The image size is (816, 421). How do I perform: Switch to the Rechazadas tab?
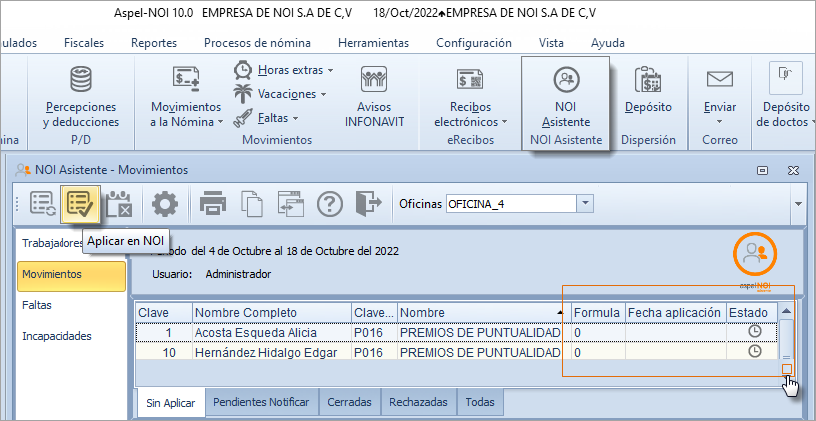(x=419, y=402)
